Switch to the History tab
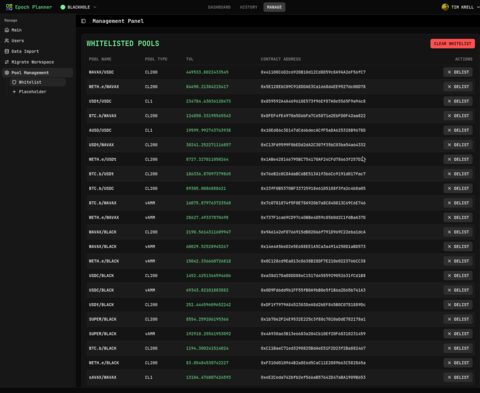The height and width of the screenshot is (393, 480). point(248,7)
